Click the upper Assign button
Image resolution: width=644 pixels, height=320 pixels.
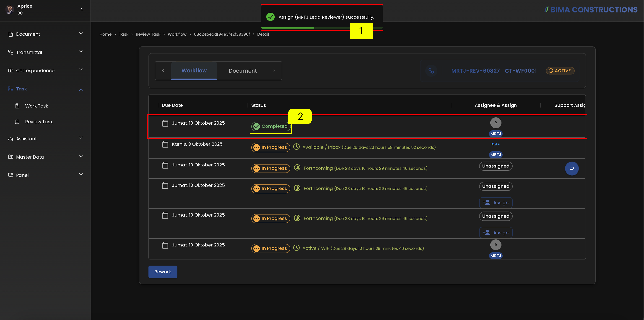(x=496, y=203)
